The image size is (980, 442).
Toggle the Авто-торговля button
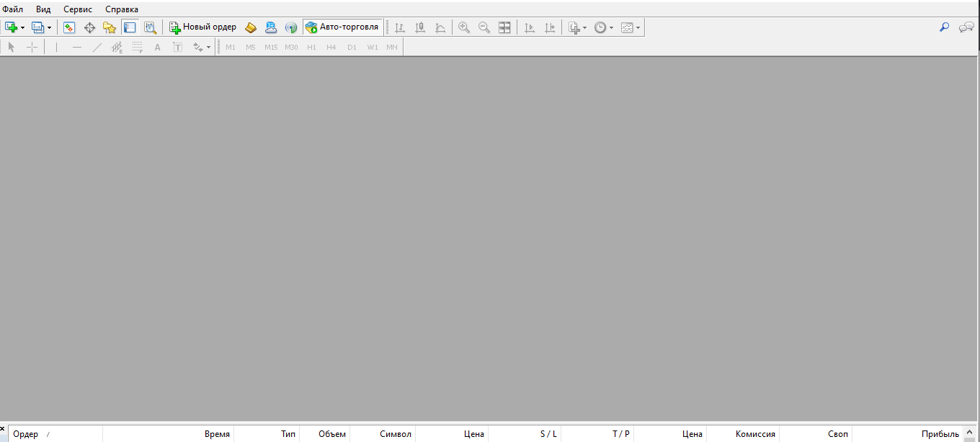(342, 27)
